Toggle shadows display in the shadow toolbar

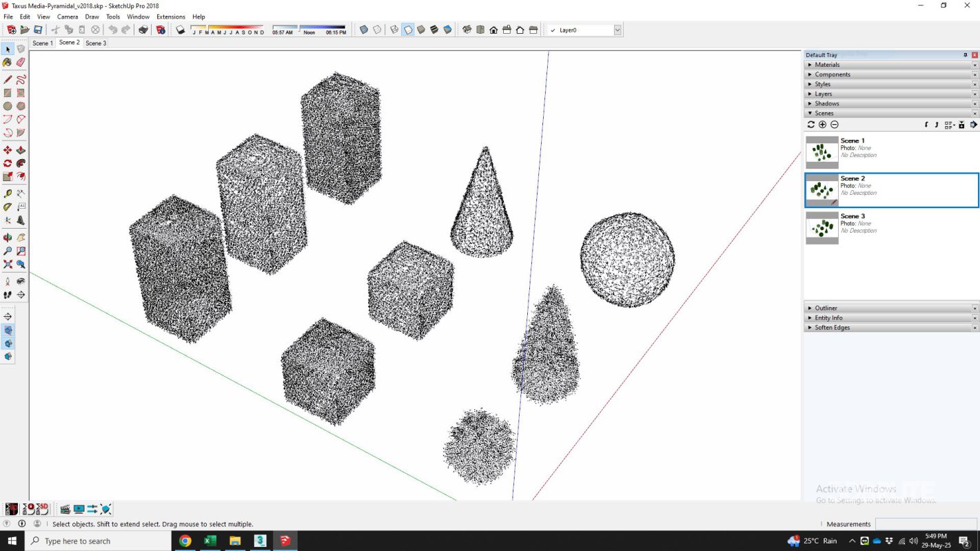(x=179, y=30)
